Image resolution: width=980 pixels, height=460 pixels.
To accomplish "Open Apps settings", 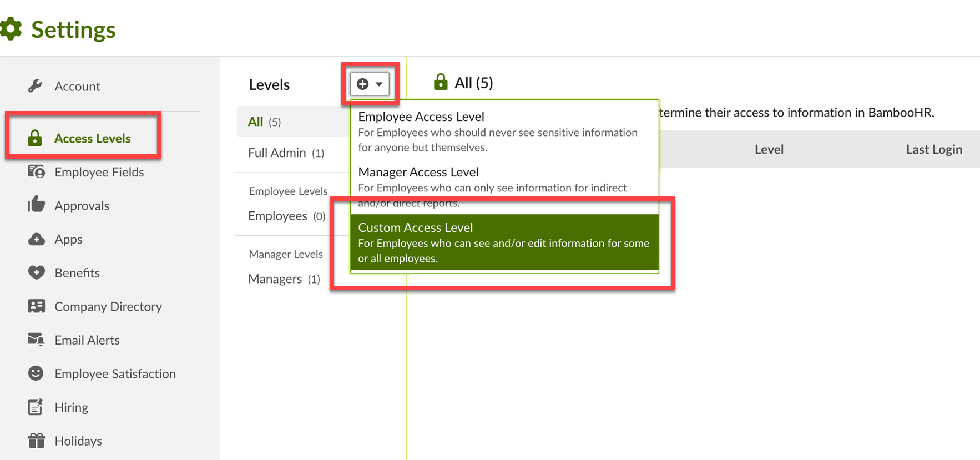I will pyautogui.click(x=68, y=239).
